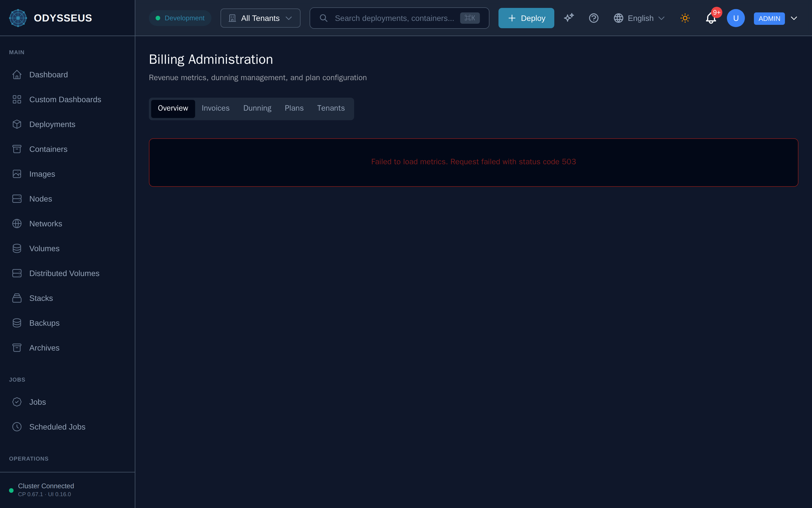812x508 pixels.
Task: Navigate to Backups page
Action: point(67,323)
